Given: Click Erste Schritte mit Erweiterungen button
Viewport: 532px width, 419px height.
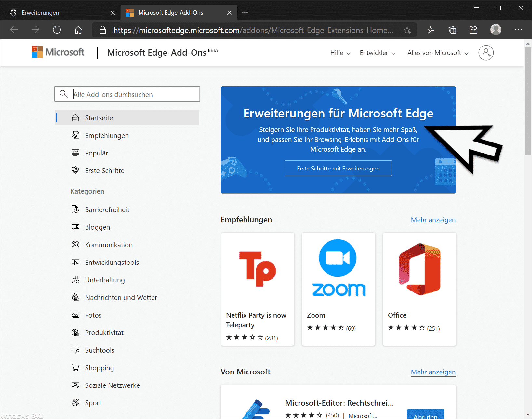Looking at the screenshot, I should coord(338,168).
